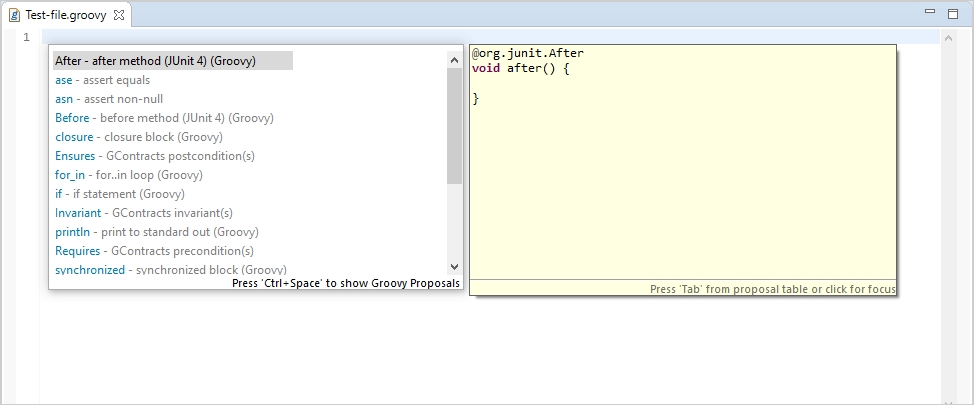
Task: Click the Groovy file icon on tab
Action: pyautogui.click(x=15, y=15)
